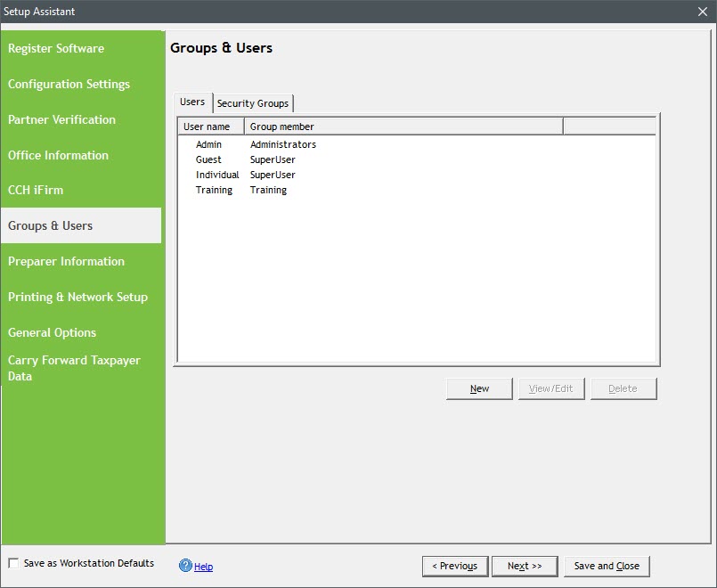Open the Help link
Image resolution: width=717 pixels, height=588 pixels.
(203, 567)
